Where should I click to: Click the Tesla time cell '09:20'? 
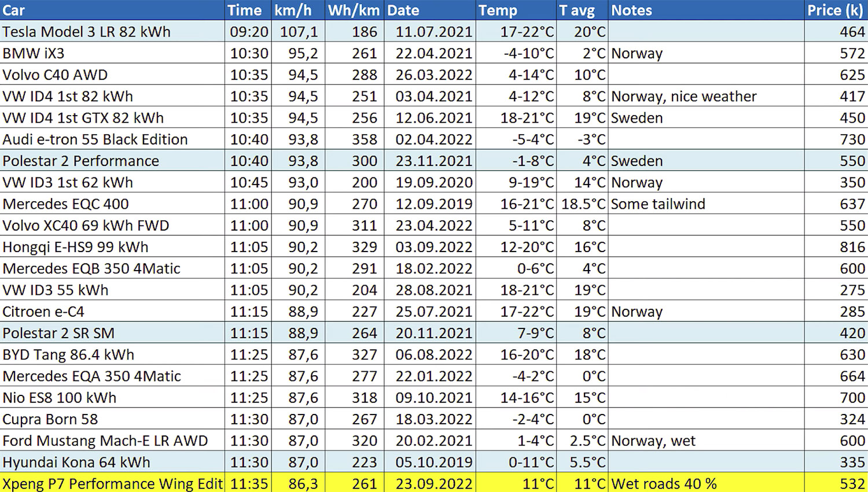tap(248, 31)
